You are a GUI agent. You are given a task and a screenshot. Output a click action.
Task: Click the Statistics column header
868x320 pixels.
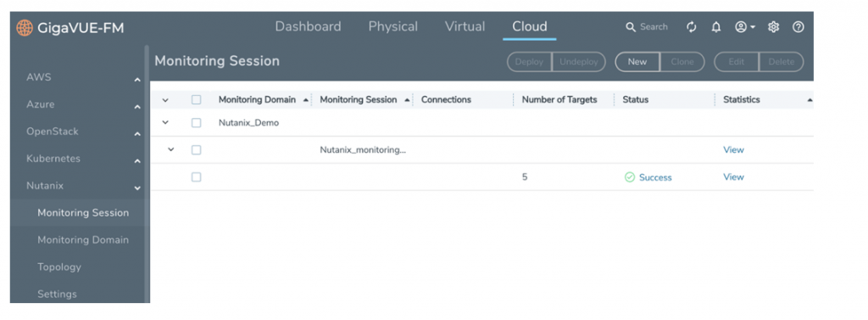[741, 100]
